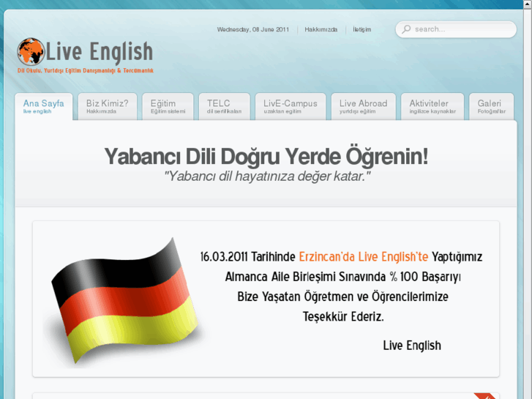Click the 'Bize Yaşatan Öğretmen ve Öğrencilerimize' line
Screen dimensions: 532x399
click(x=342, y=297)
